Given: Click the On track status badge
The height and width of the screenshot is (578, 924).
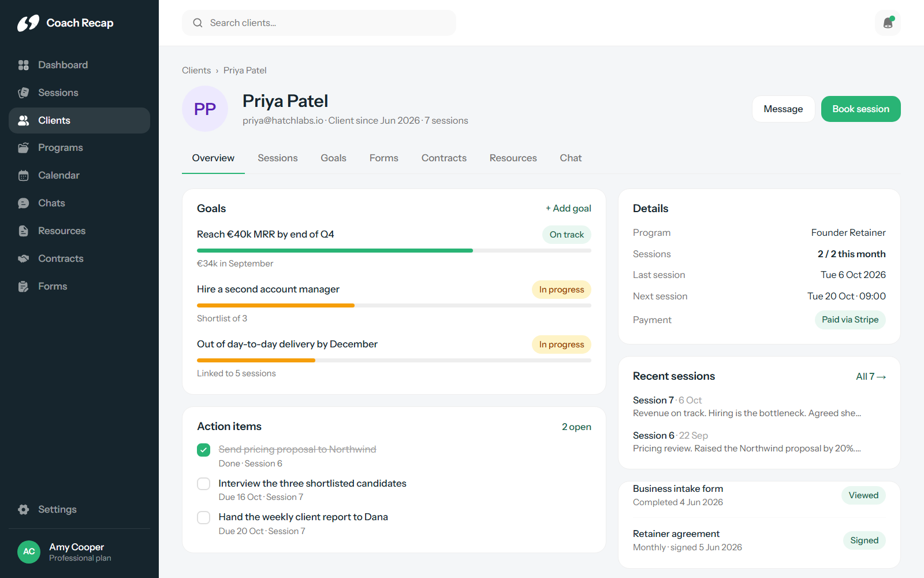Looking at the screenshot, I should point(567,235).
